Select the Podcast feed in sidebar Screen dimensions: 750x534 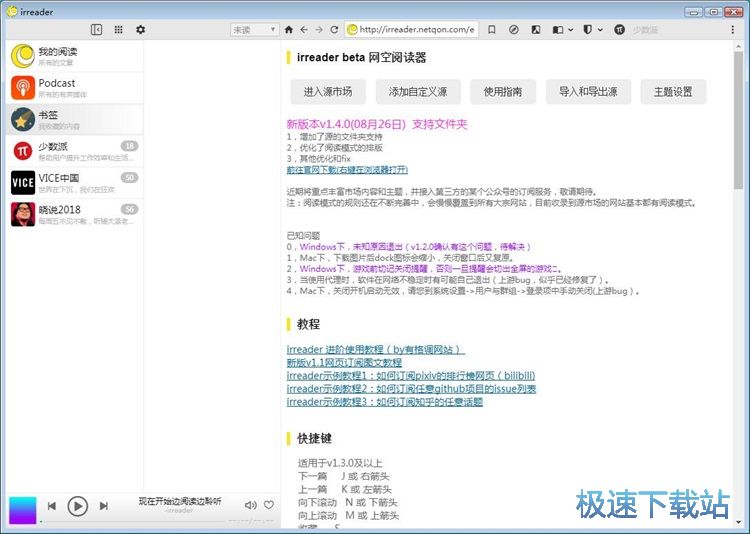pos(72,88)
